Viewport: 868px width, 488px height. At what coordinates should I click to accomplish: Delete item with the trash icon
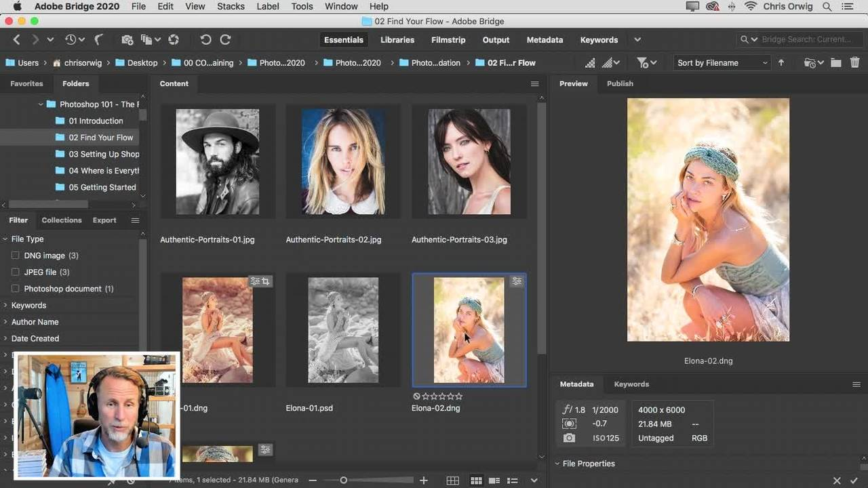[x=854, y=63]
